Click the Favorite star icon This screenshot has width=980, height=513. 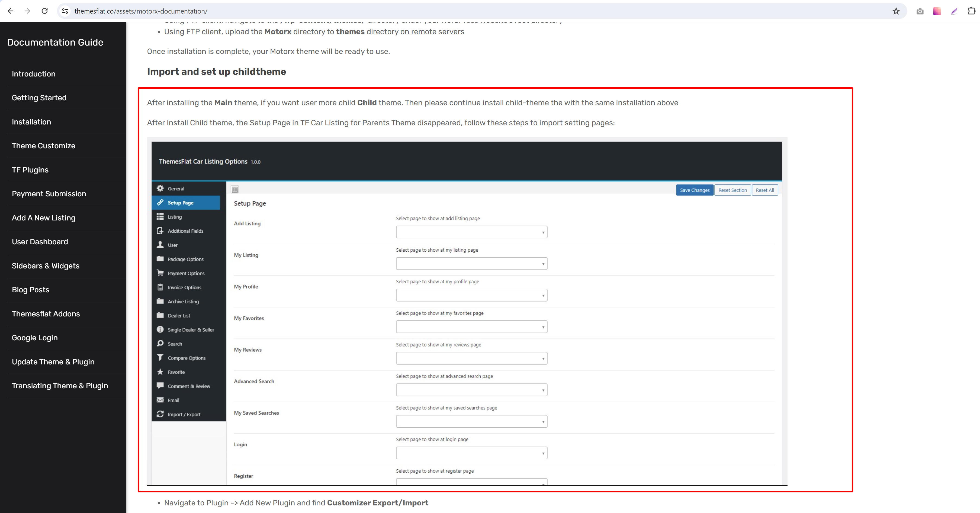(160, 372)
